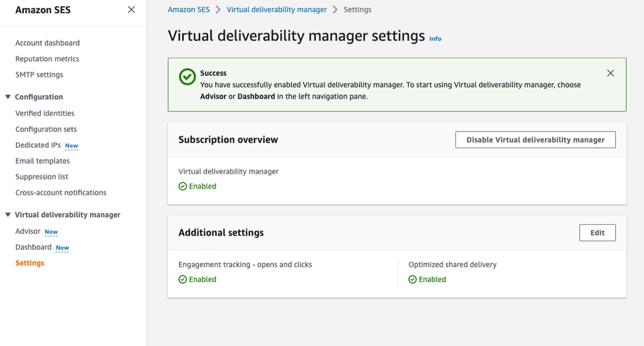
Task: Open Cross-account notifications
Action: [61, 193]
